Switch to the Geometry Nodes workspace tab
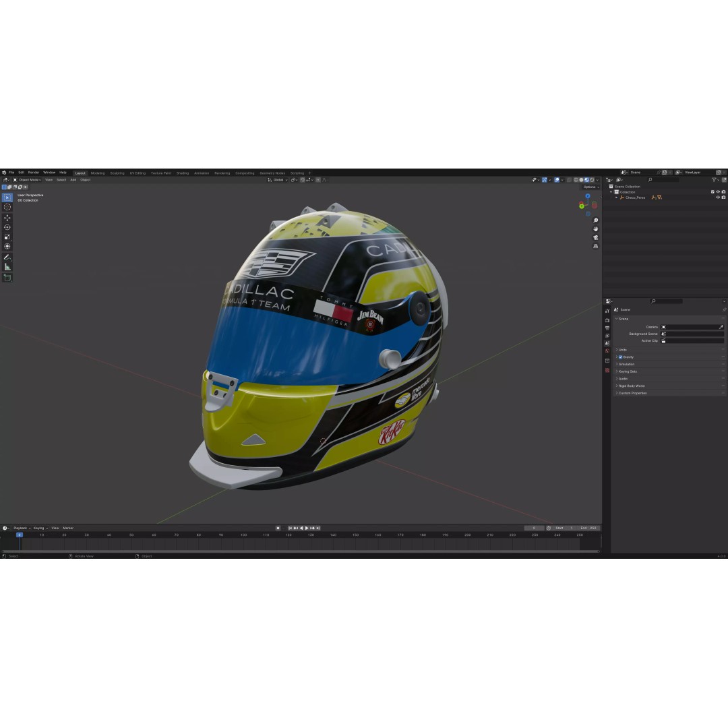This screenshot has width=728, height=728. tap(272, 173)
